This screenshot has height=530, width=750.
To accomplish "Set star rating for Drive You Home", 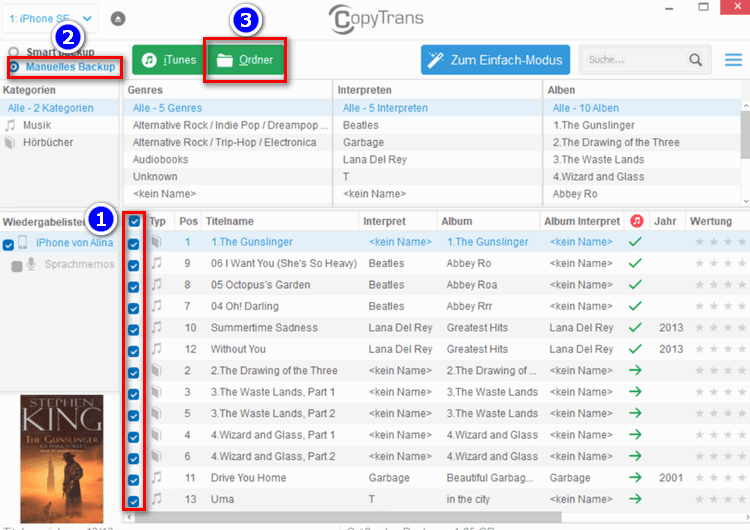I will click(x=721, y=478).
